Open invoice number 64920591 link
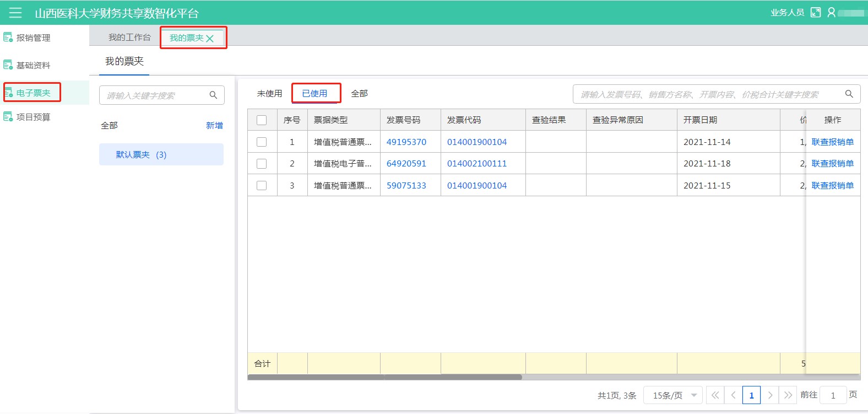The image size is (868, 414). pyautogui.click(x=406, y=163)
